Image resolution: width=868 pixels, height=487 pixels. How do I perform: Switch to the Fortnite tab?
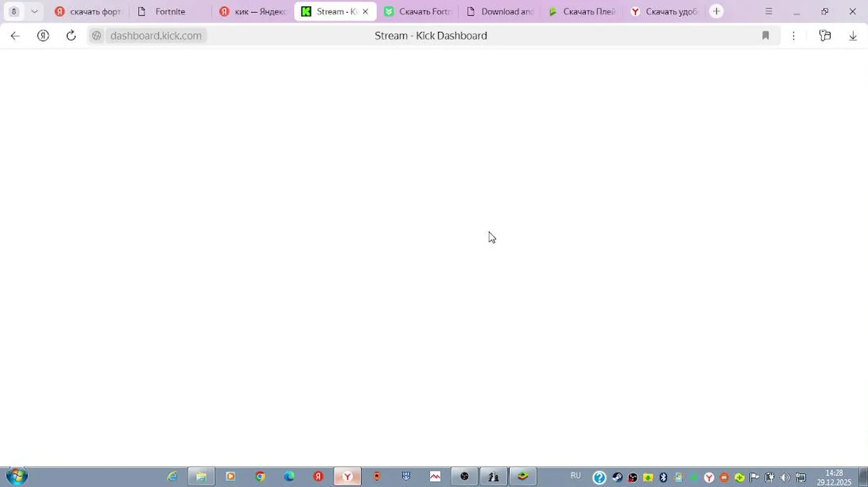[x=170, y=11]
